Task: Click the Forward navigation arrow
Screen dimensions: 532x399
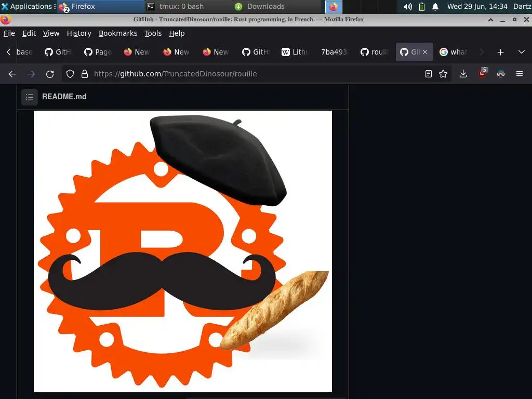Action: (31, 74)
